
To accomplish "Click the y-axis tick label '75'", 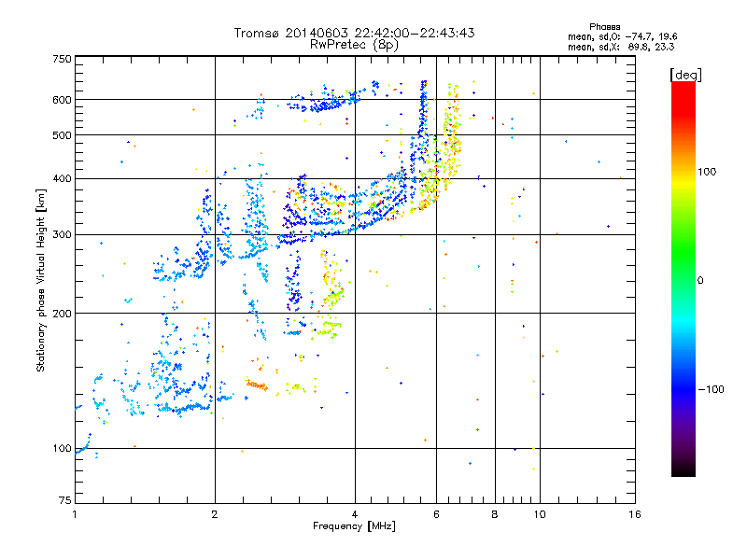I will pyautogui.click(x=65, y=500).
